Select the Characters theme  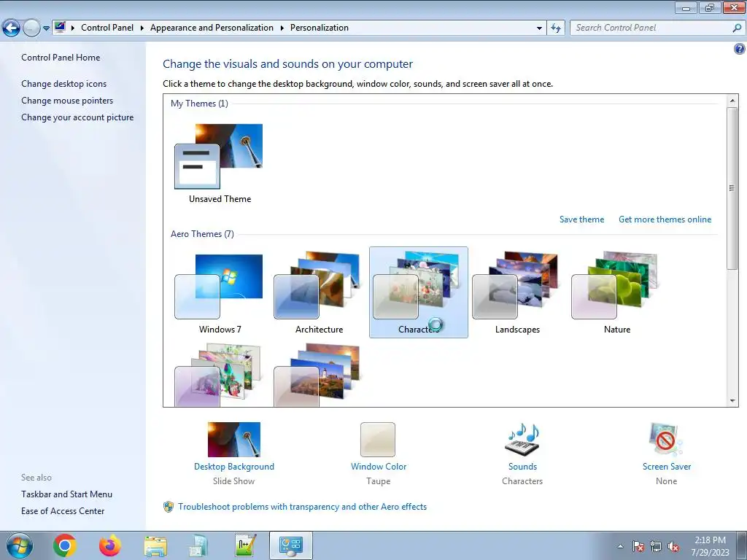coord(418,292)
